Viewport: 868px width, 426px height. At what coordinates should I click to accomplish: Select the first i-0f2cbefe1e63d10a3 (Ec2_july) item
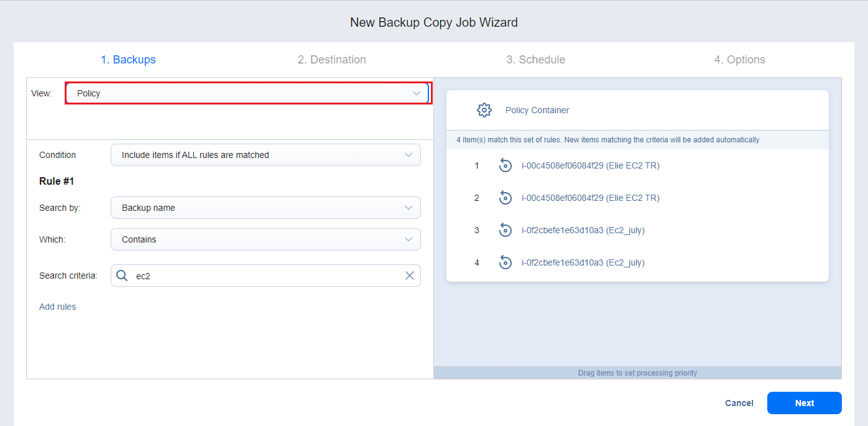(x=583, y=230)
